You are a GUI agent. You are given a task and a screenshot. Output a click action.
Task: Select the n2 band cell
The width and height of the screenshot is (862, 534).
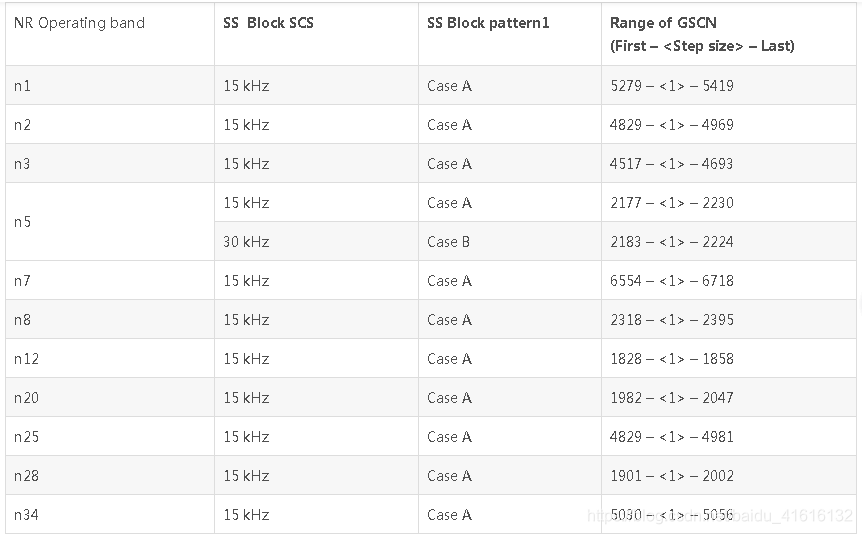tap(22, 125)
